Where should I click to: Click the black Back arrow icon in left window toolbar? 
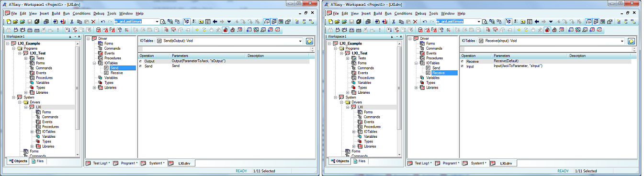[215, 22]
